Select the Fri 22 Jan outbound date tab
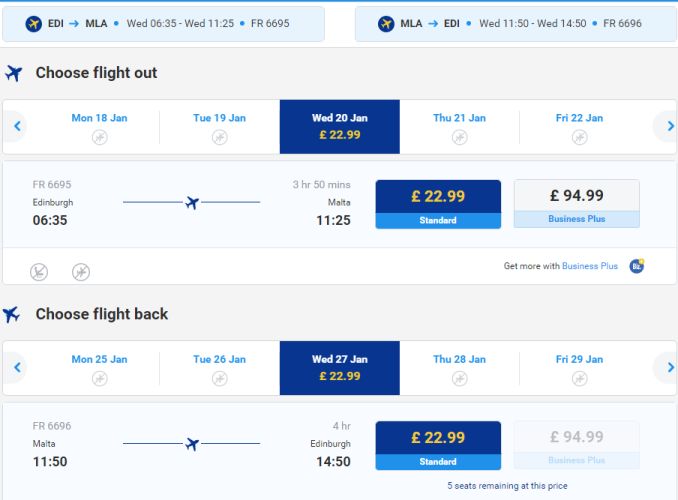 click(579, 127)
